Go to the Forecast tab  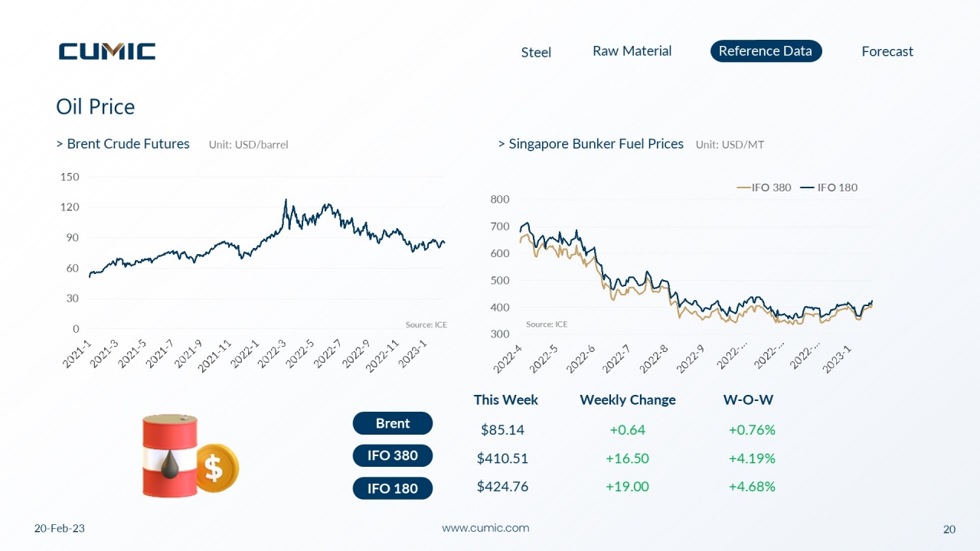click(887, 51)
